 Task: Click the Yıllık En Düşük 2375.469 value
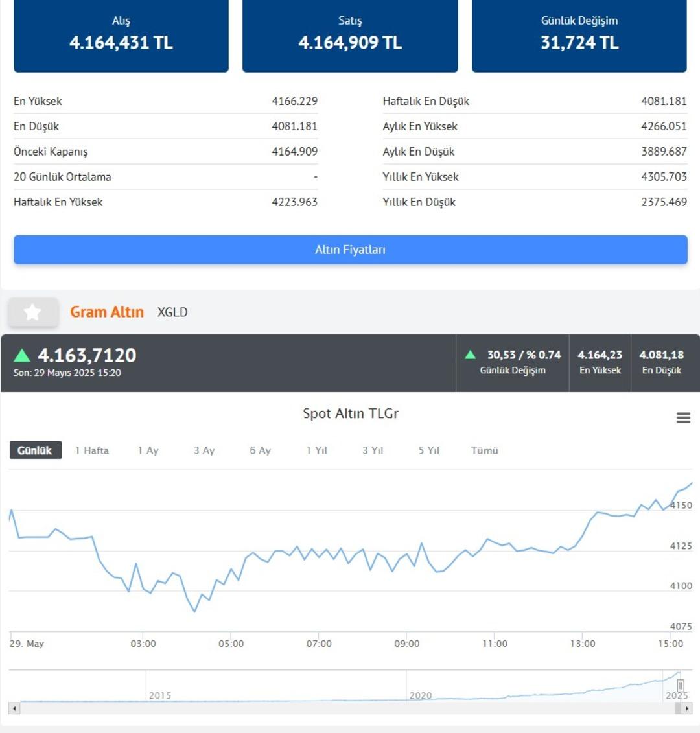pos(664,202)
